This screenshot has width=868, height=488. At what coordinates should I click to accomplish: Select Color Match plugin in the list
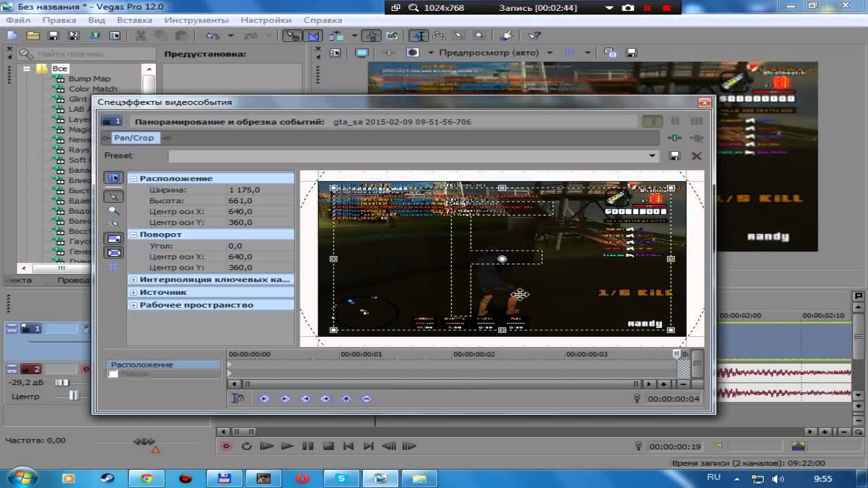click(x=92, y=89)
